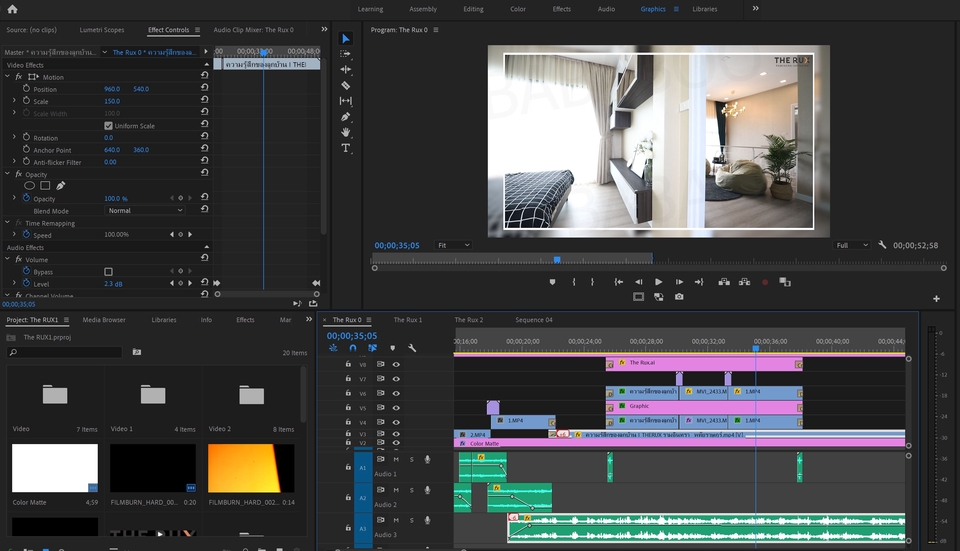The width and height of the screenshot is (960, 551).
Task: Select the orange FILMBURN_HARD_002 thumbnail
Action: (x=251, y=468)
